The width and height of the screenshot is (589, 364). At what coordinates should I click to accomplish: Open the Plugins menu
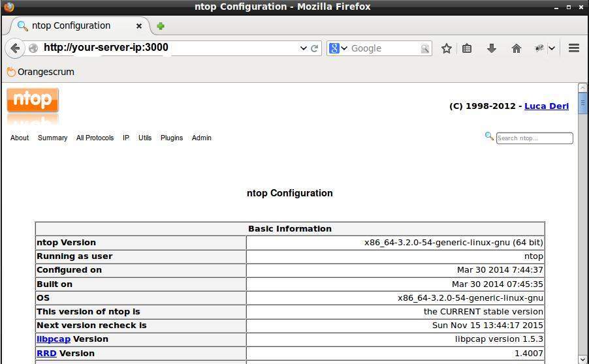point(172,138)
